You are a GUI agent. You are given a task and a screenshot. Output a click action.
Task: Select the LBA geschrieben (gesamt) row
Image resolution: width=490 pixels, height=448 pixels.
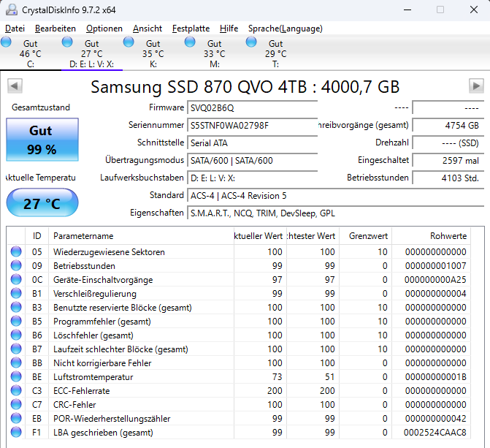pyautogui.click(x=239, y=433)
